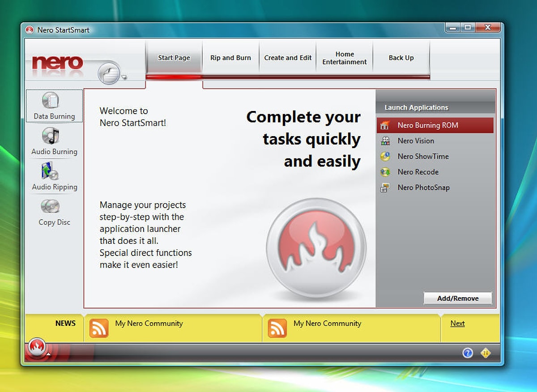Launch Nero ShowTime

click(423, 157)
